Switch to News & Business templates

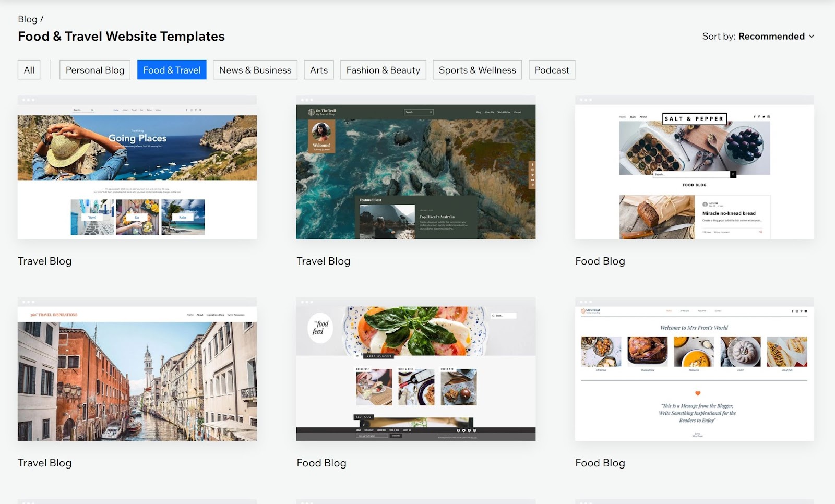click(255, 69)
